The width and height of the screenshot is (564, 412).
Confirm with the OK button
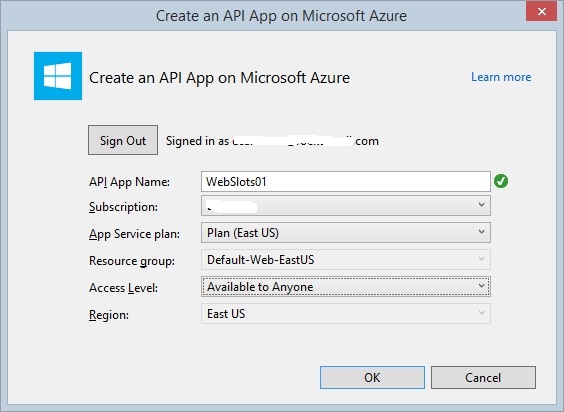point(372,377)
